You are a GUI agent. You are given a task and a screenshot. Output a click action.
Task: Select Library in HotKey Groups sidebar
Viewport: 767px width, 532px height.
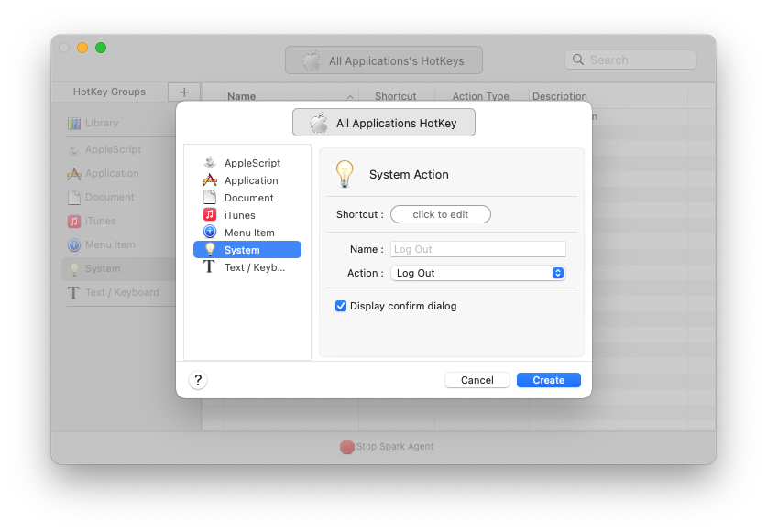(x=101, y=123)
